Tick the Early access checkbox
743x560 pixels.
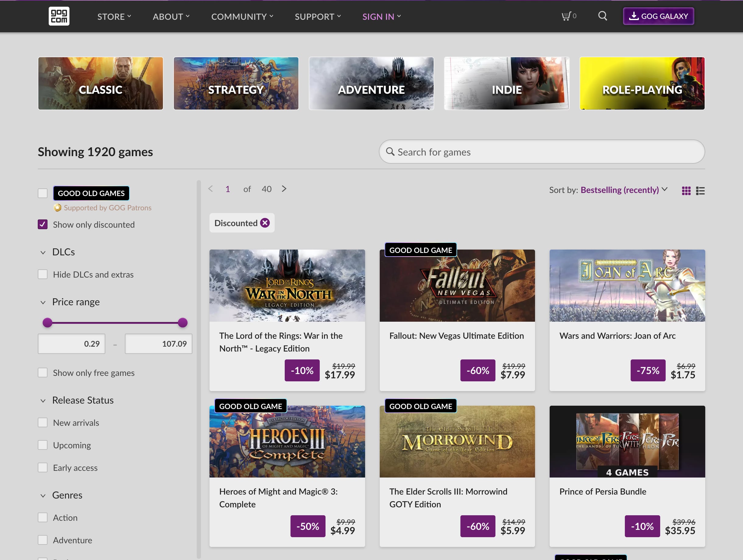point(43,467)
